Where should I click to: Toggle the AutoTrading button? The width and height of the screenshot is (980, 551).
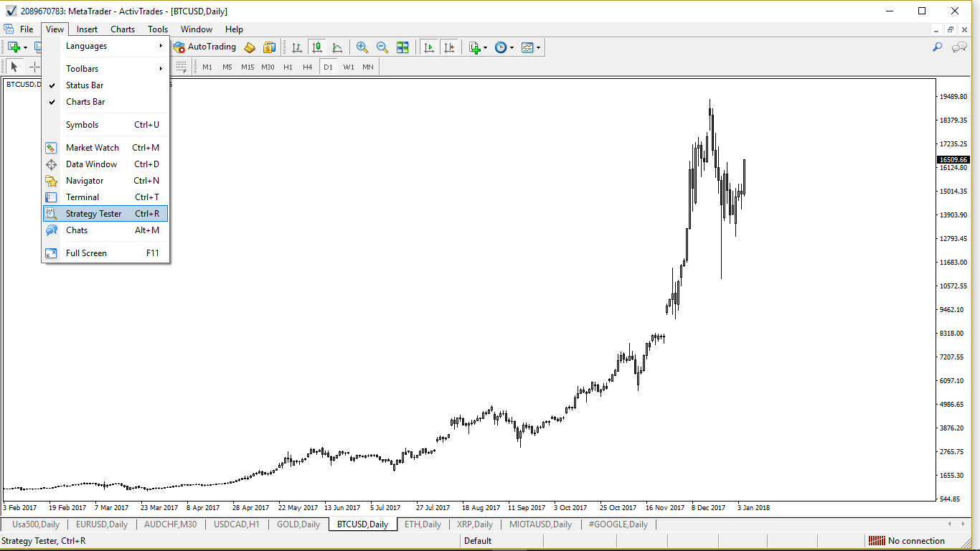204,47
